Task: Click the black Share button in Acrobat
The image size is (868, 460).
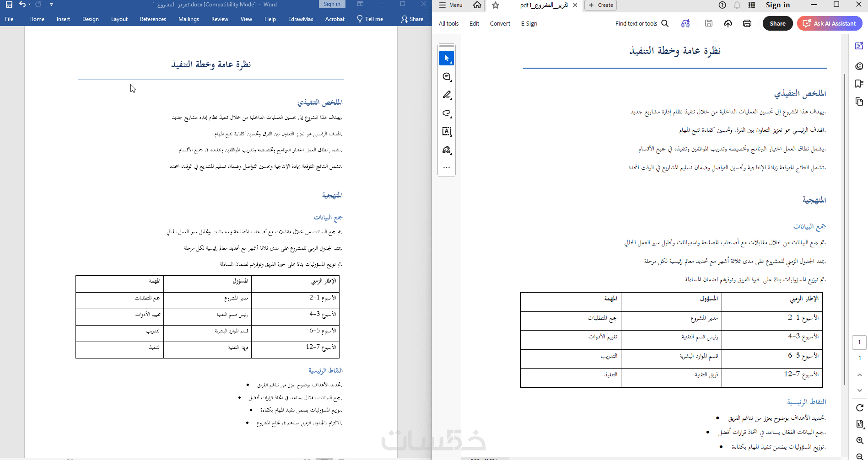Action: (777, 23)
